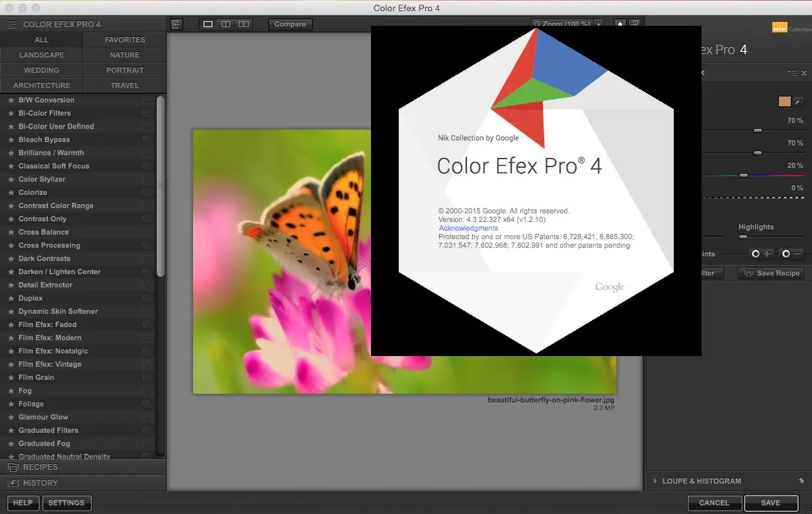Open presets icon for Dark Contrasts
The width and height of the screenshot is (812, 514).
tap(146, 259)
